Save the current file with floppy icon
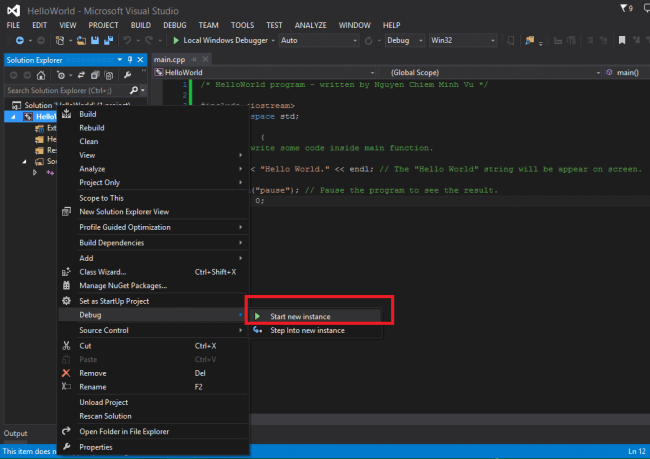 coord(95,40)
